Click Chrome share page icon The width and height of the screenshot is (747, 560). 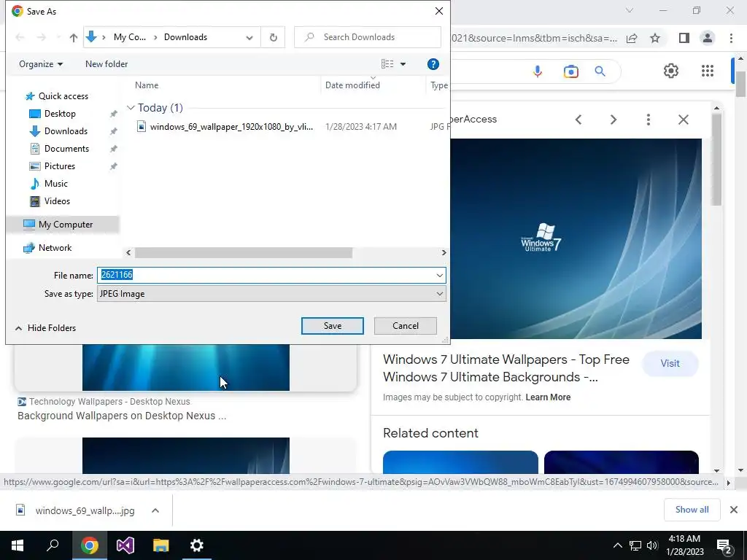(x=632, y=38)
